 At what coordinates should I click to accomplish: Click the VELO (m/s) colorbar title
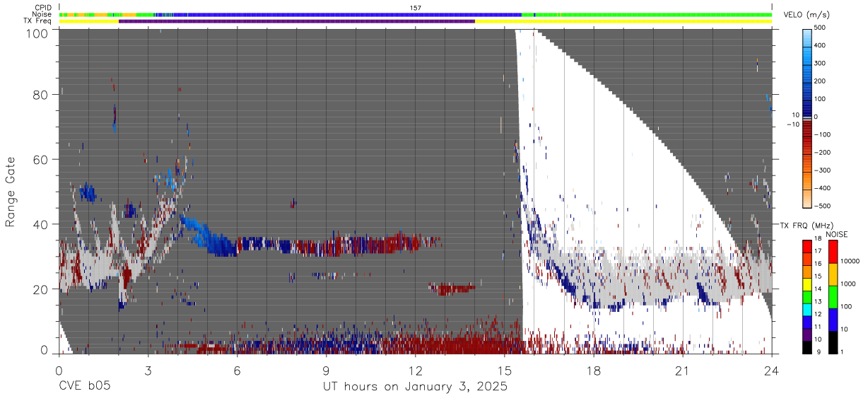click(807, 15)
